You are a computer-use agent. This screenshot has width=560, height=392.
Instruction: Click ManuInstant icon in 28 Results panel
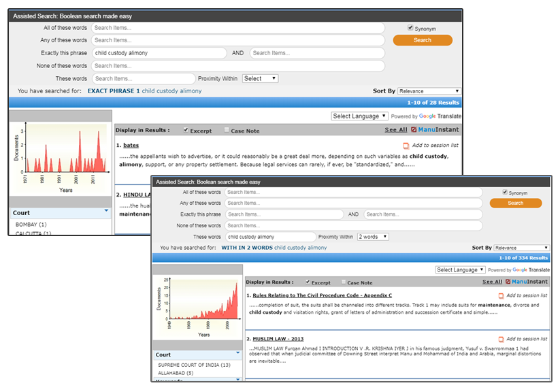(414, 129)
